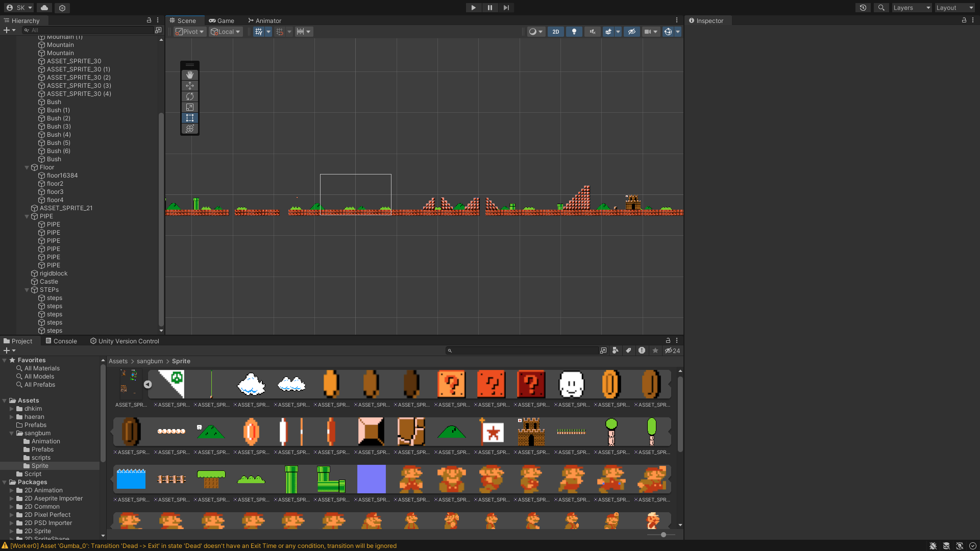
Task: Toggle 2D view mode in Scene
Action: (555, 32)
